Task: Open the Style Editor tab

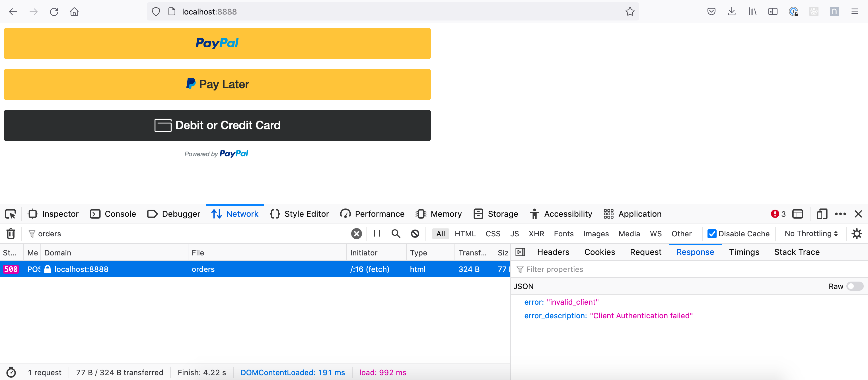Action: (x=300, y=214)
